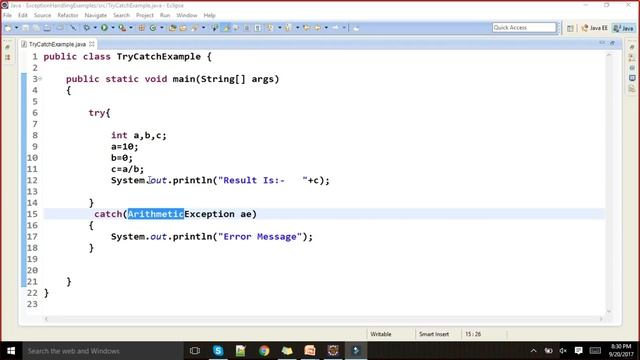Click the Smart Insert status bar entry

(x=434, y=334)
